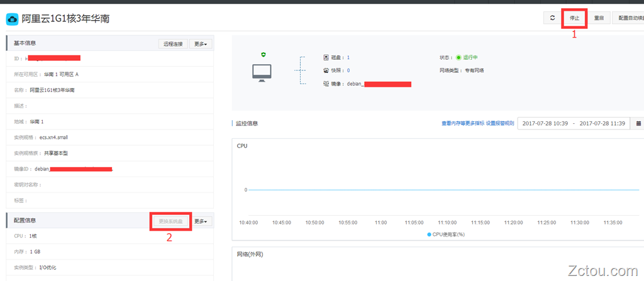This screenshot has height=281, width=644.
Task: Click the CPU chart title
Action: click(x=242, y=146)
